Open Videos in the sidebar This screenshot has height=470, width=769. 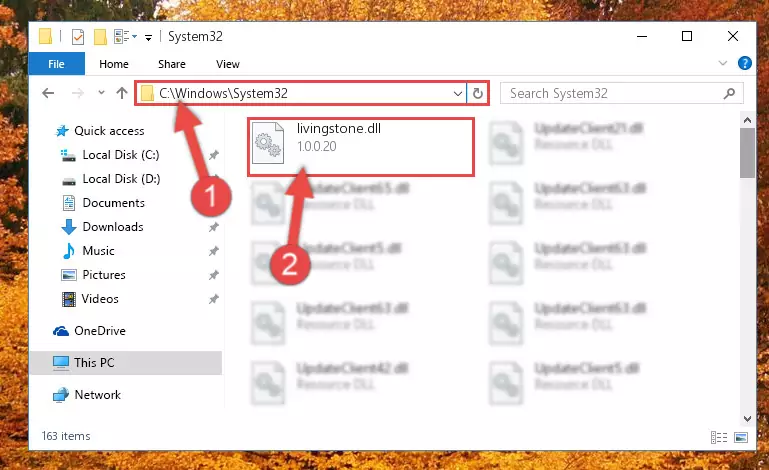[100, 299]
